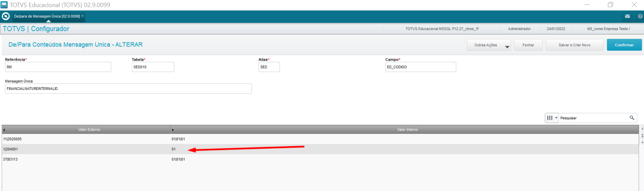Image resolution: width=644 pixels, height=191 pixels.
Task: Sort by the Valor Interno column header
Action: (x=407, y=130)
